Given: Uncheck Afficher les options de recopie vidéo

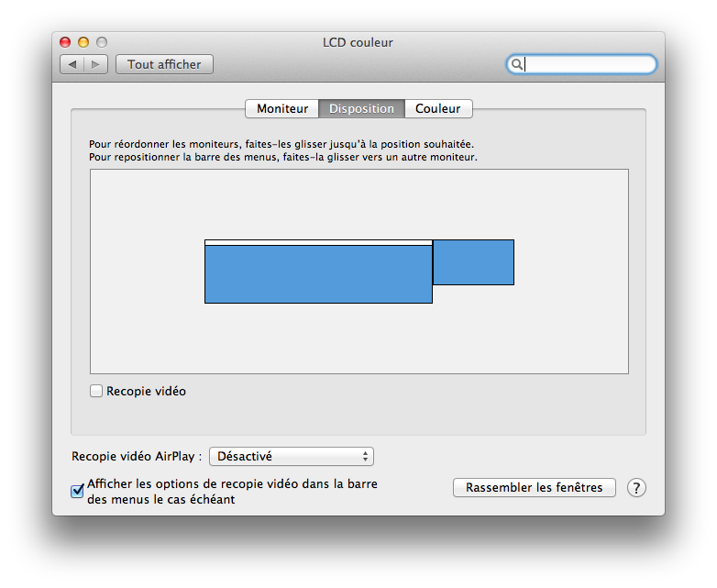Looking at the screenshot, I should pyautogui.click(x=78, y=492).
